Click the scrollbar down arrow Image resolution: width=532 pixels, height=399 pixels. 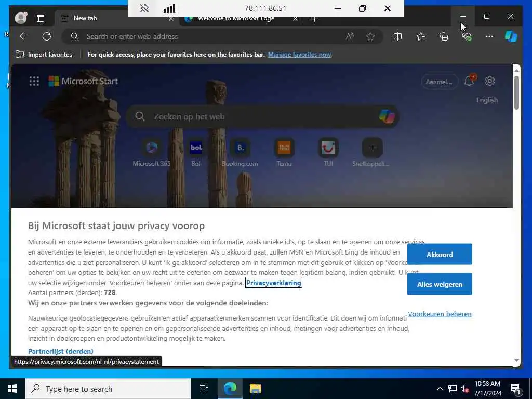click(516, 361)
